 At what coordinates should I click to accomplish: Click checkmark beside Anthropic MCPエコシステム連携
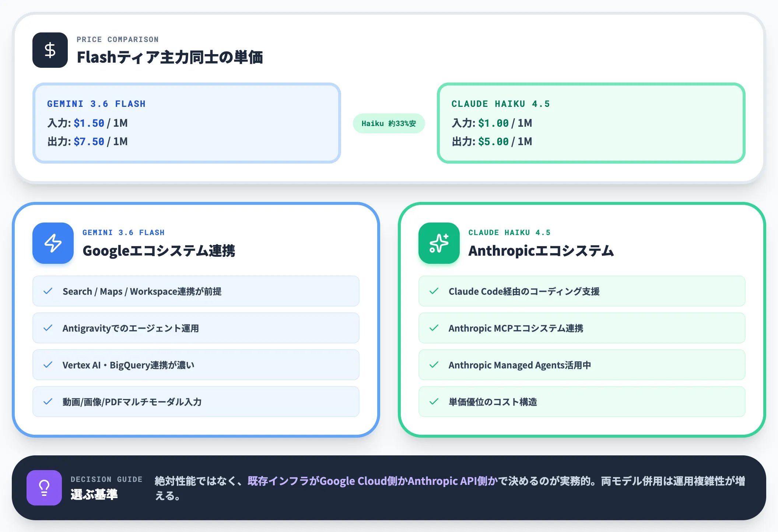(x=434, y=328)
